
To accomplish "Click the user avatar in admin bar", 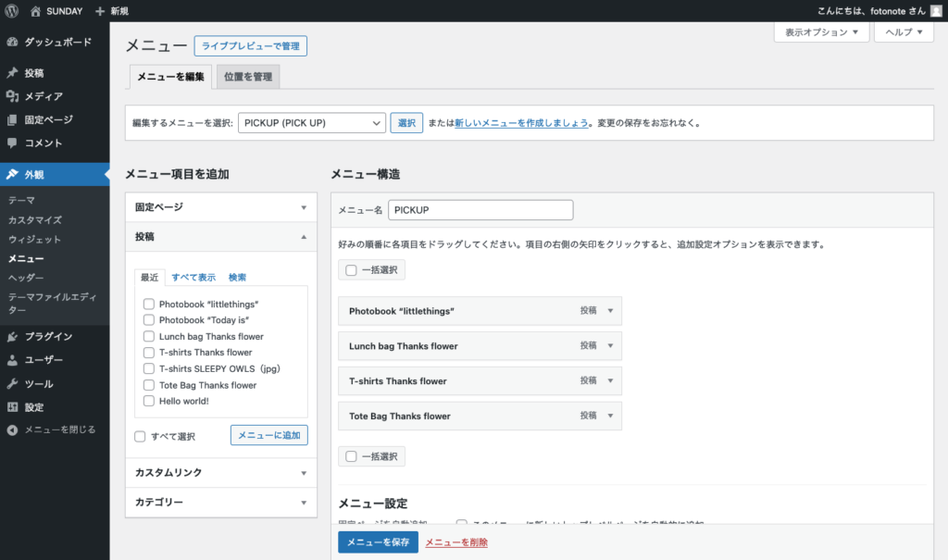I will click(935, 11).
